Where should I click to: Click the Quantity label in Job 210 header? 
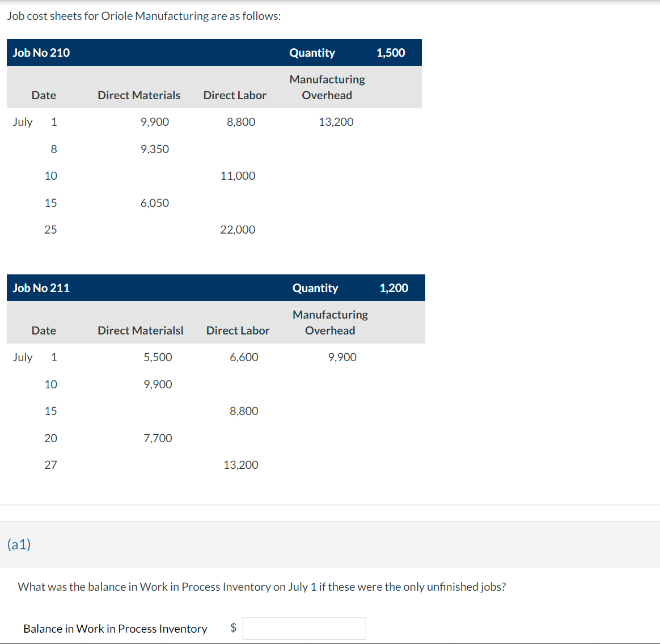click(x=312, y=53)
